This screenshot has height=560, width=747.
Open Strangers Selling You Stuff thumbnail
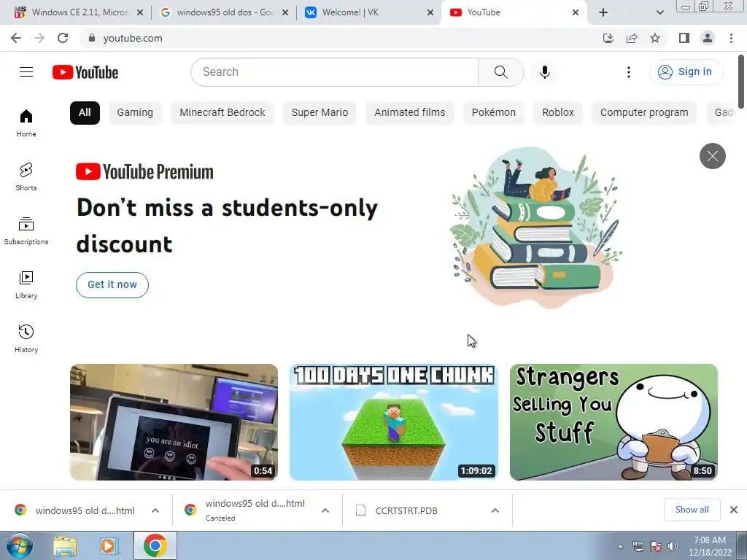coord(614,422)
